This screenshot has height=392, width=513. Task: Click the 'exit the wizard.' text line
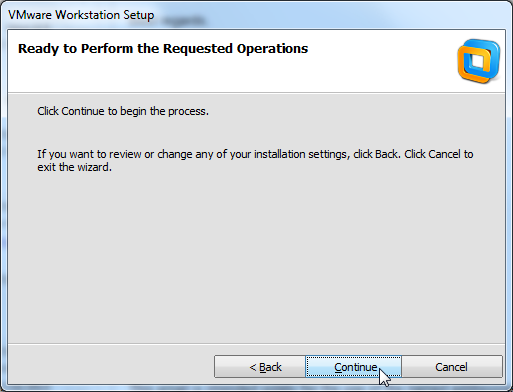coord(74,167)
